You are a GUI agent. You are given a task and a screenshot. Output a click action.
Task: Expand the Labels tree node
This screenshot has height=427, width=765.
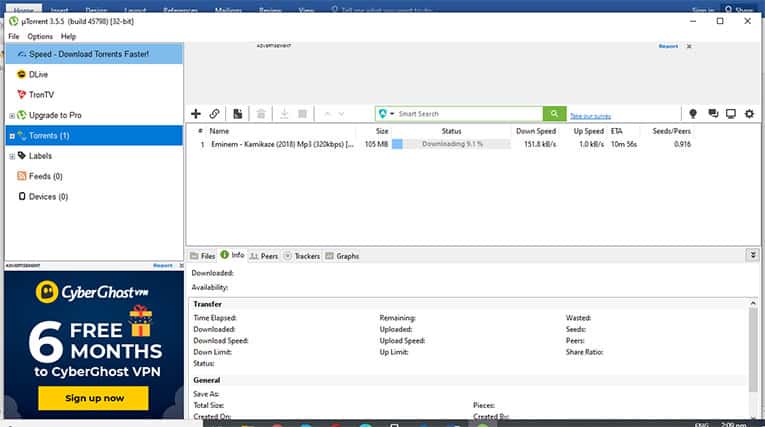tap(12, 157)
